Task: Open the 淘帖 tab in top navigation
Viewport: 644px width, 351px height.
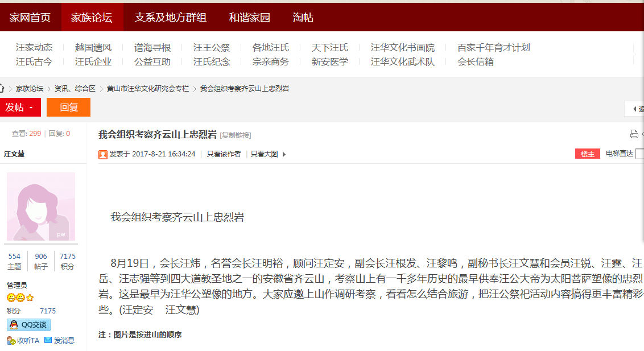Action: [x=303, y=18]
